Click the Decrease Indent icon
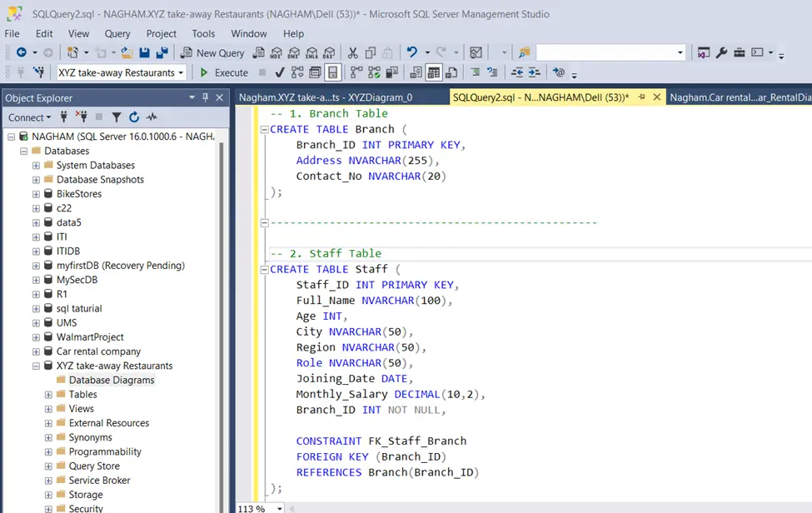The image size is (812, 513). 517,72
